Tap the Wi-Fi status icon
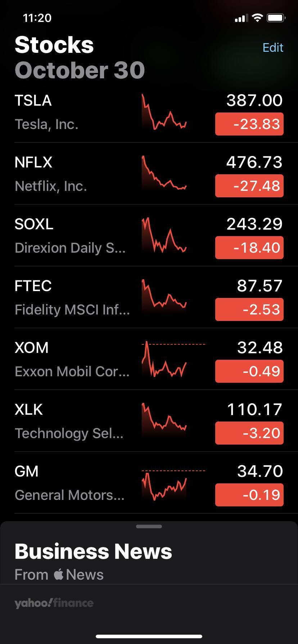The image size is (298, 644). tap(257, 18)
